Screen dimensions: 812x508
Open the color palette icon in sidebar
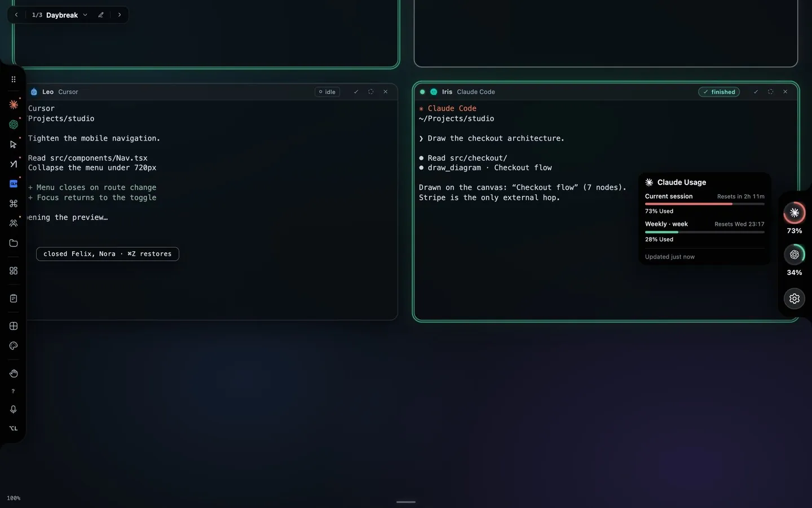tap(14, 345)
